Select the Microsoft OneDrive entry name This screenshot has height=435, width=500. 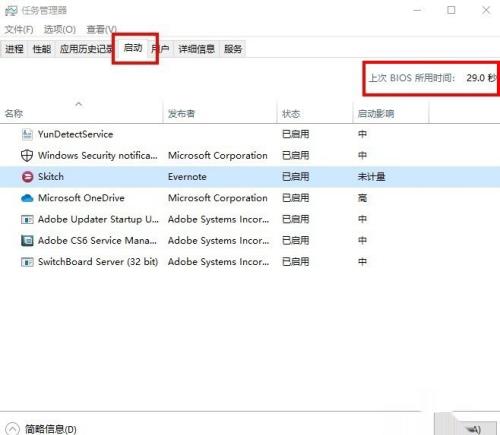coord(81,198)
